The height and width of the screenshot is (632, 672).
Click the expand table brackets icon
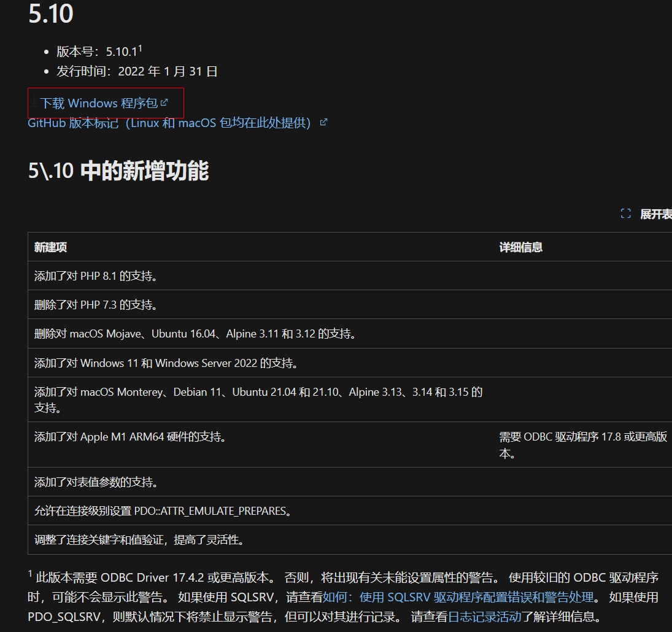point(625,213)
